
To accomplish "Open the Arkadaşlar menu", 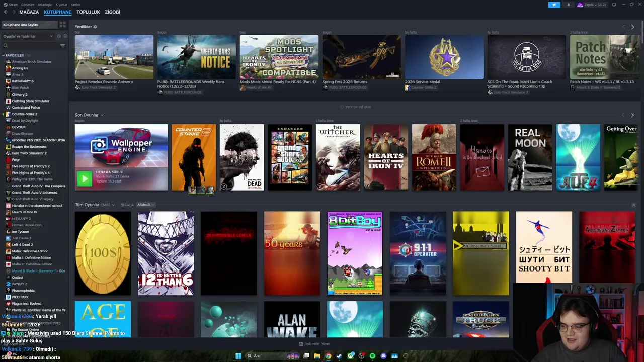I will tap(45, 5).
